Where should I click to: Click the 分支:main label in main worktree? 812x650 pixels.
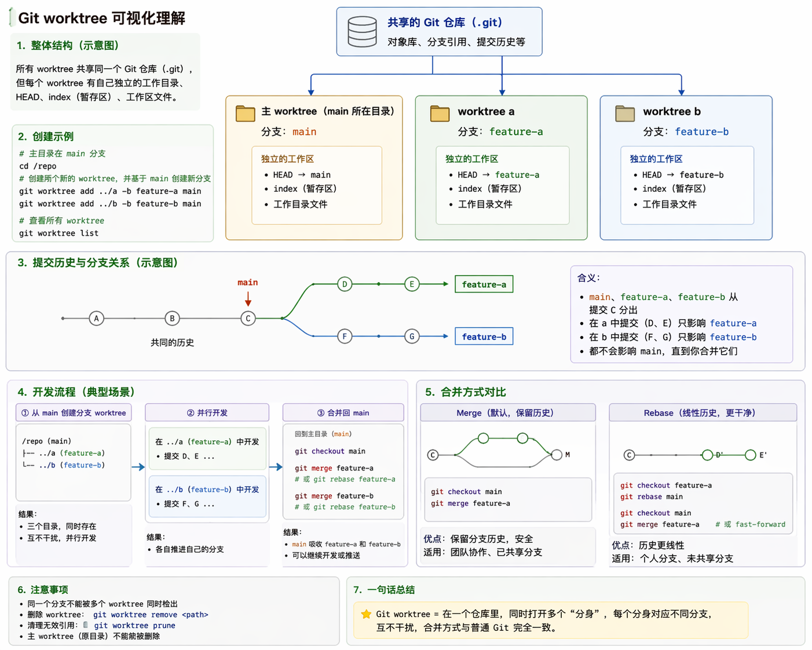coord(288,132)
